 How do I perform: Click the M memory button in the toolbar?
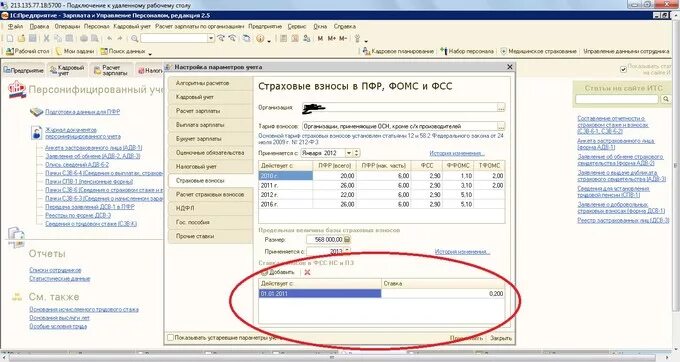coord(320,39)
